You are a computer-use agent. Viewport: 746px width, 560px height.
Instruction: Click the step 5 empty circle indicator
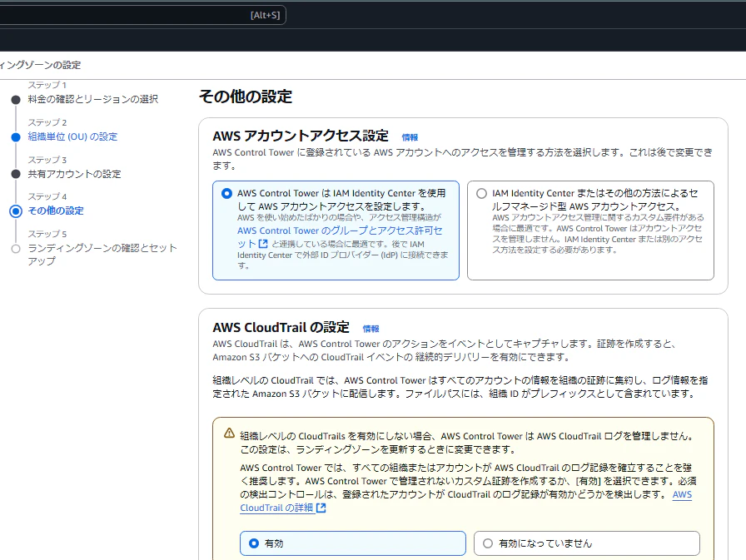click(16, 249)
